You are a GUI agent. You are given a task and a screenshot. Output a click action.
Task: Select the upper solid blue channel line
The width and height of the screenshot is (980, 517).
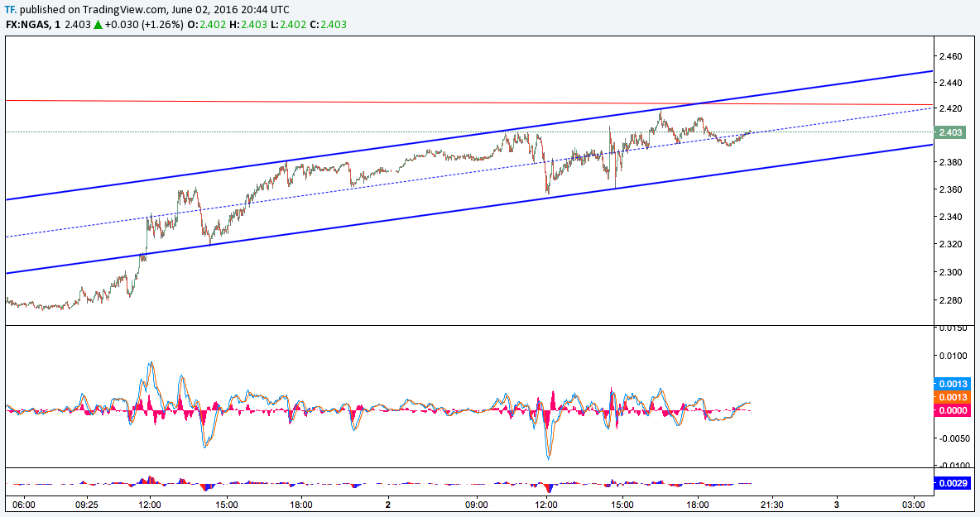click(468, 136)
